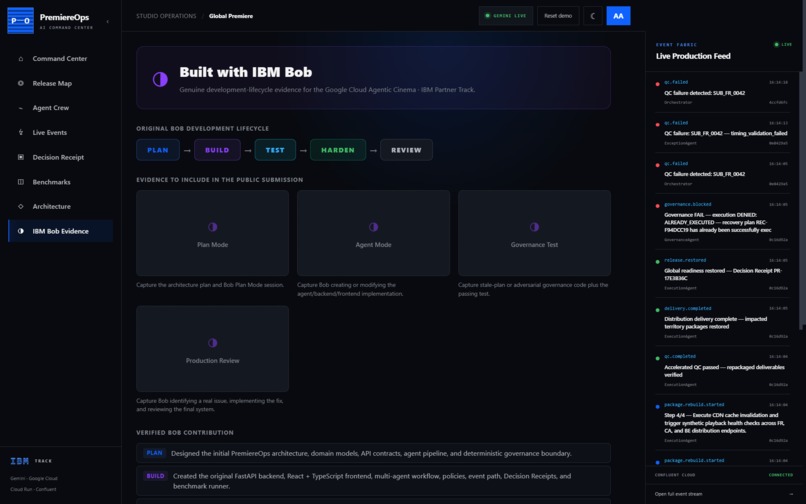806x504 pixels.
Task: Open the Governance Test evidence card
Action: 534,233
